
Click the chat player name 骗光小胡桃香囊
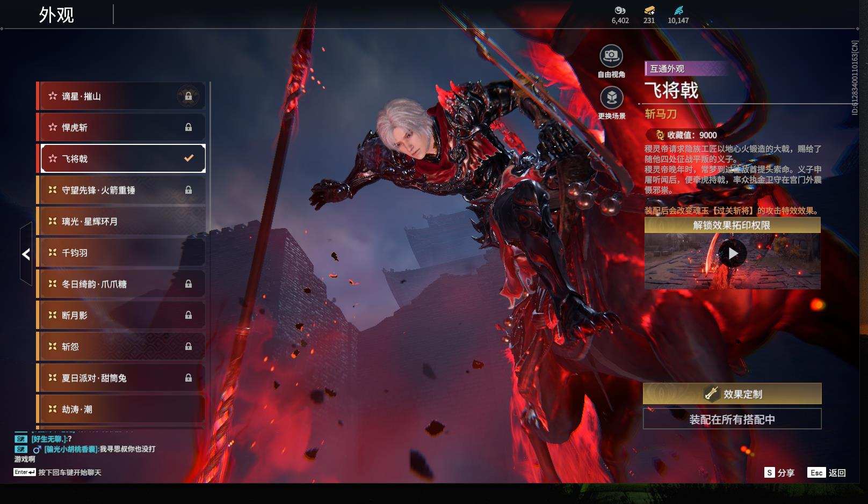(72, 449)
